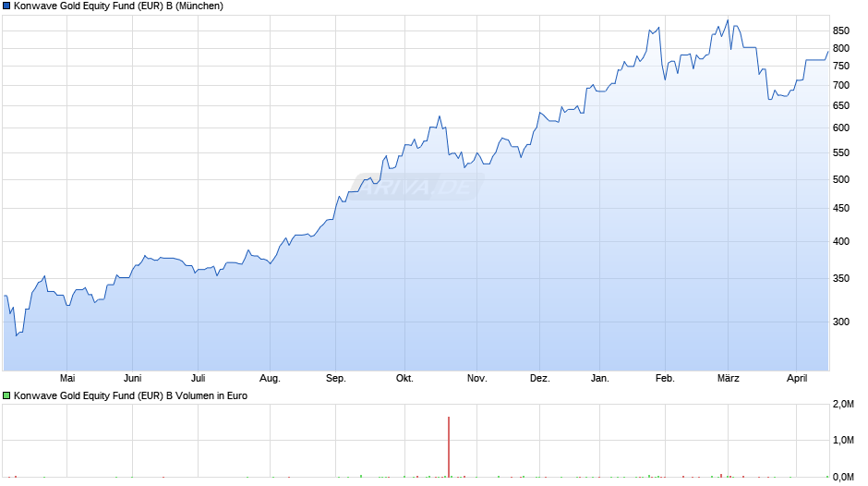Click the 850 price axis value
The image size is (868, 486).
(841, 31)
